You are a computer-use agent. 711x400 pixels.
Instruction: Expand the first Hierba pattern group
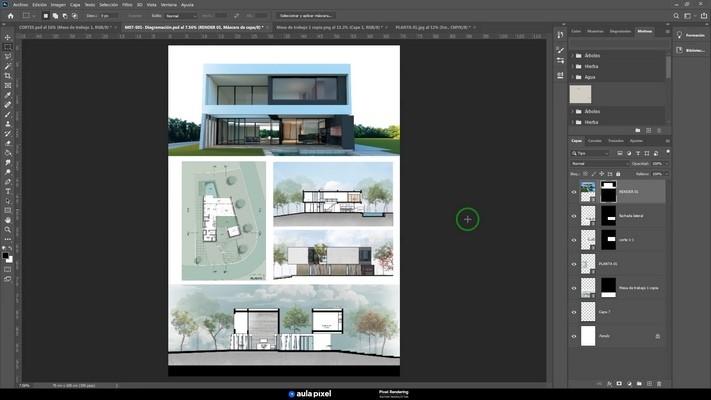click(573, 67)
